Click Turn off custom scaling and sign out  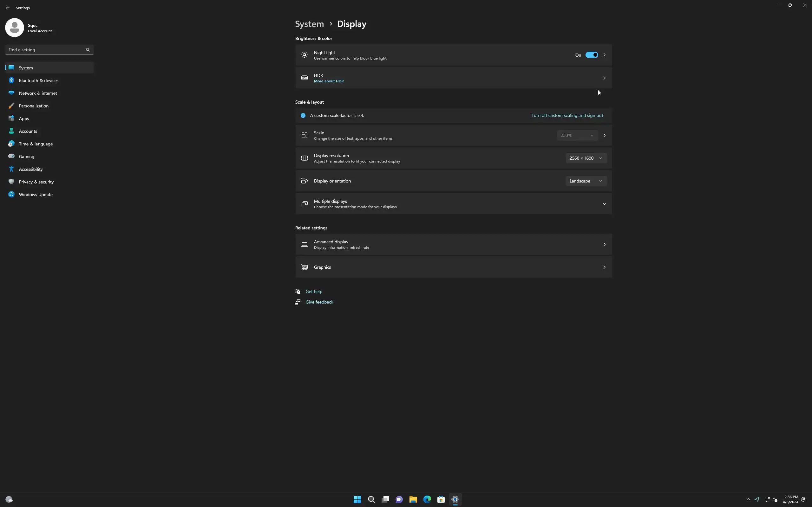pos(567,115)
